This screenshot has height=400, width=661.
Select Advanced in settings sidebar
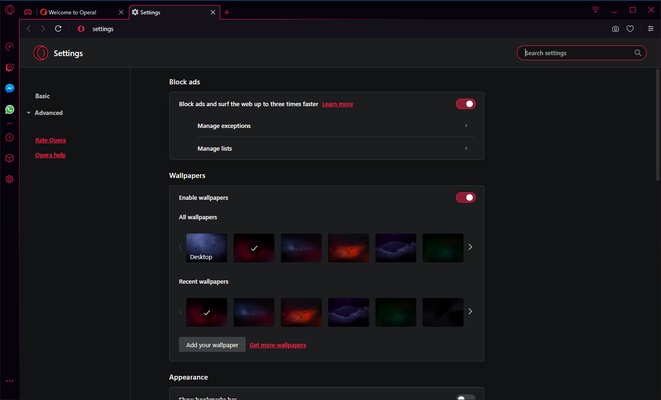[48, 113]
